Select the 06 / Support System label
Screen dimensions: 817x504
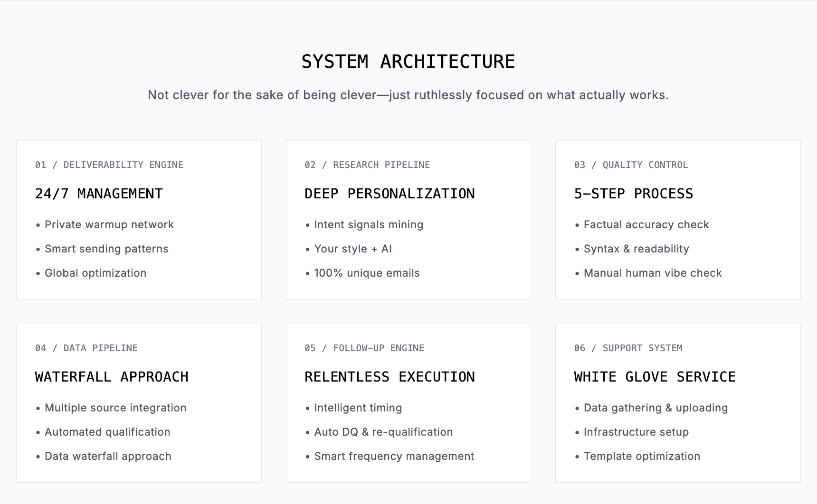pos(628,348)
